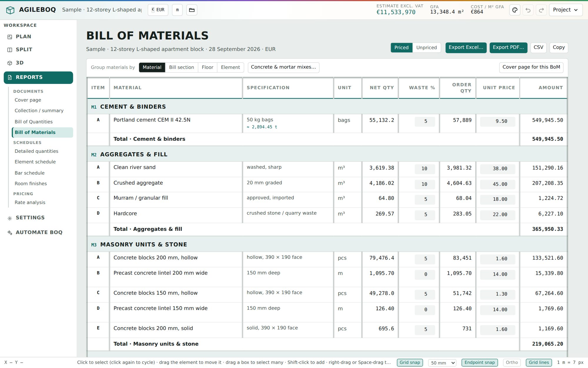Viewport: 588px width, 368px height.
Task: Click the undo arrow icon
Action: pyautogui.click(x=528, y=10)
